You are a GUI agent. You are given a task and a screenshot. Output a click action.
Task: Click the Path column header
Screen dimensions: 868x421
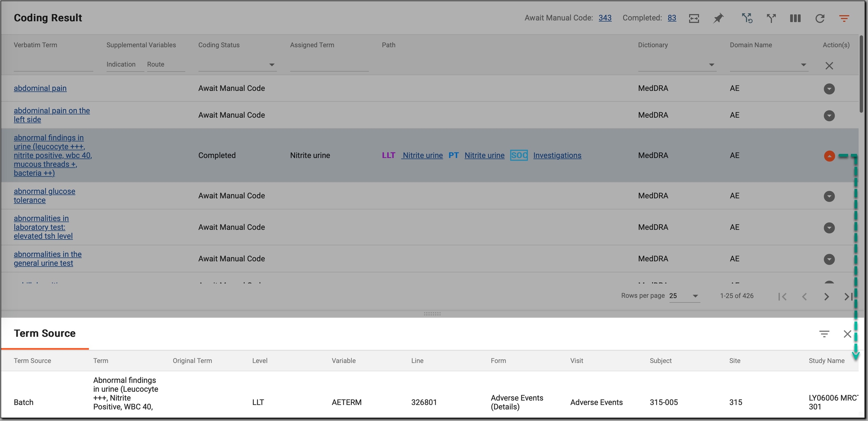[x=389, y=45]
